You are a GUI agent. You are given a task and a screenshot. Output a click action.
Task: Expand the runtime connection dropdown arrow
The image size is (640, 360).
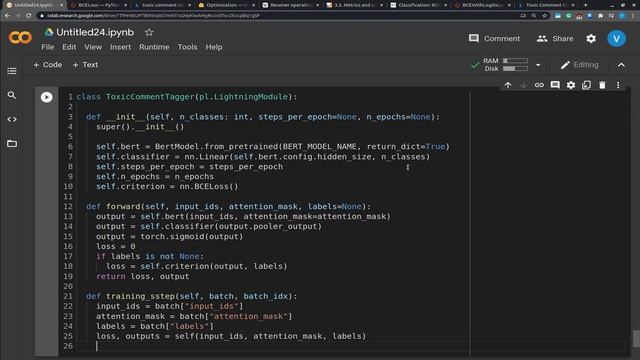[538, 65]
